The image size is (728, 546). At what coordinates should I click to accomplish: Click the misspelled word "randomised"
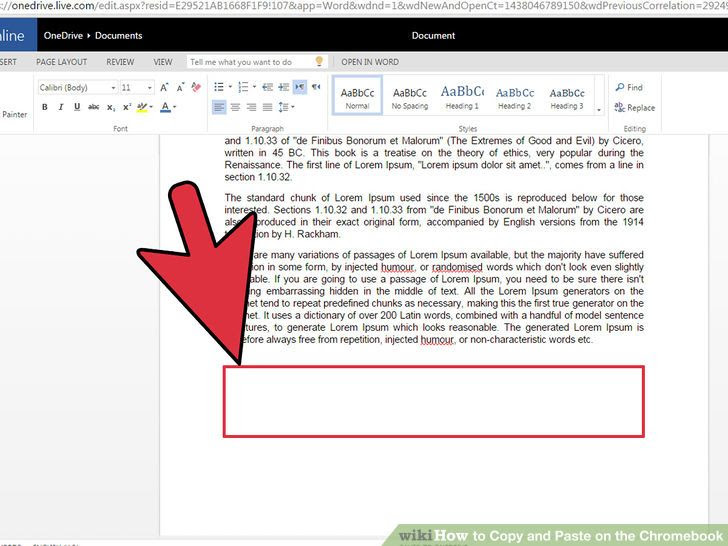pyautogui.click(x=457, y=267)
